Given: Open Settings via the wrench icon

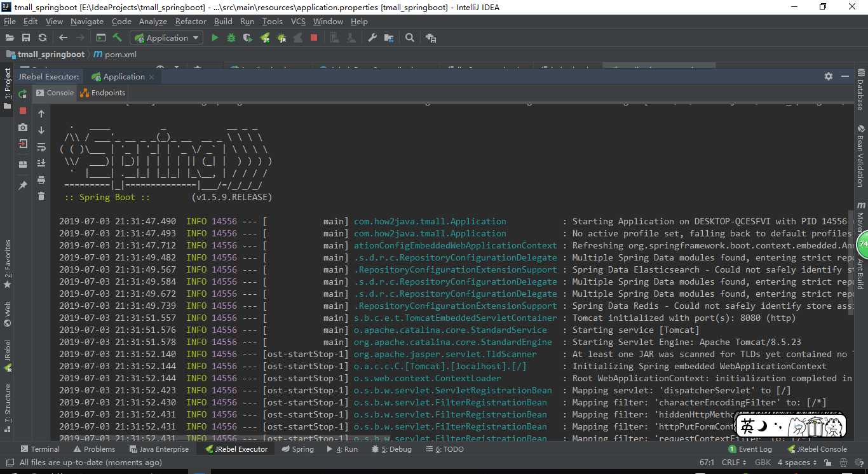Looking at the screenshot, I should pyautogui.click(x=372, y=38).
